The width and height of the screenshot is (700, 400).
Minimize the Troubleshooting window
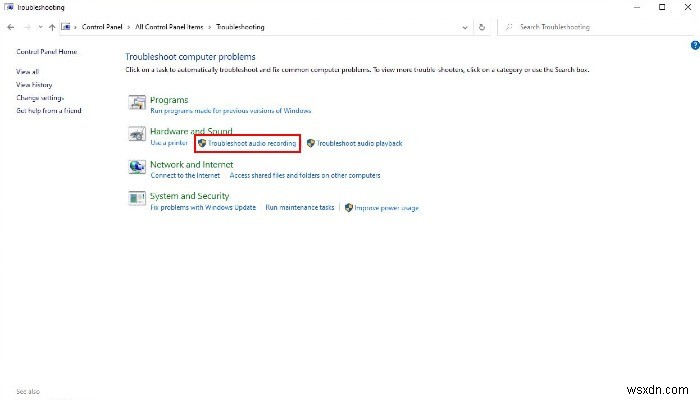pos(637,7)
